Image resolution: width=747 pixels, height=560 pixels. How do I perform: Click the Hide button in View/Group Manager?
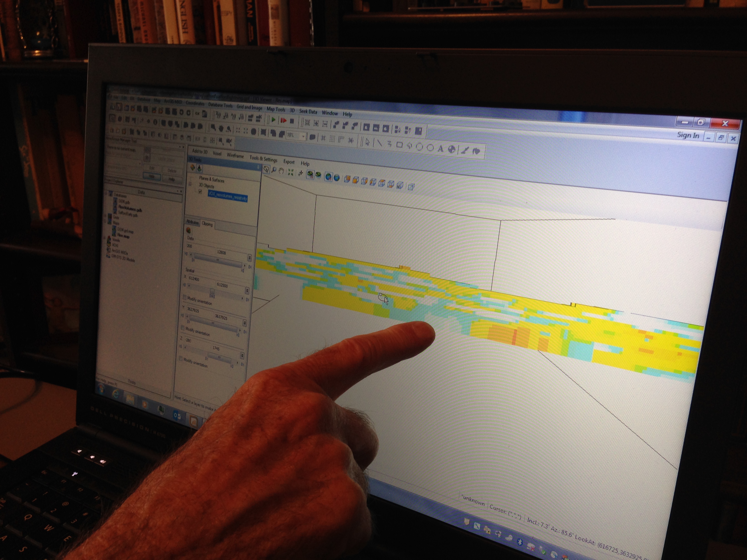click(152, 177)
